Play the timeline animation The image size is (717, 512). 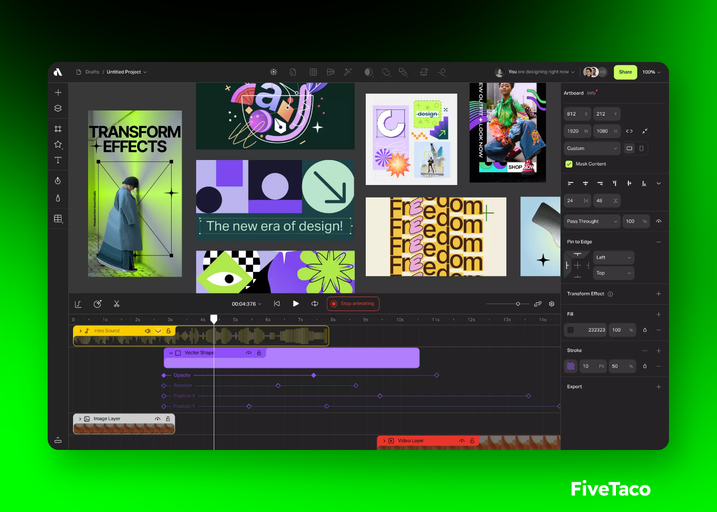(x=296, y=304)
